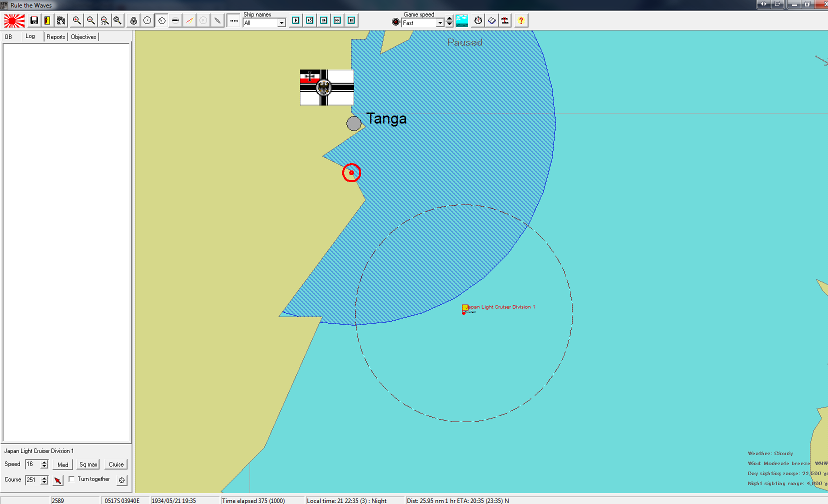
Task: Increase Course with up spinner arrow
Action: click(44, 477)
